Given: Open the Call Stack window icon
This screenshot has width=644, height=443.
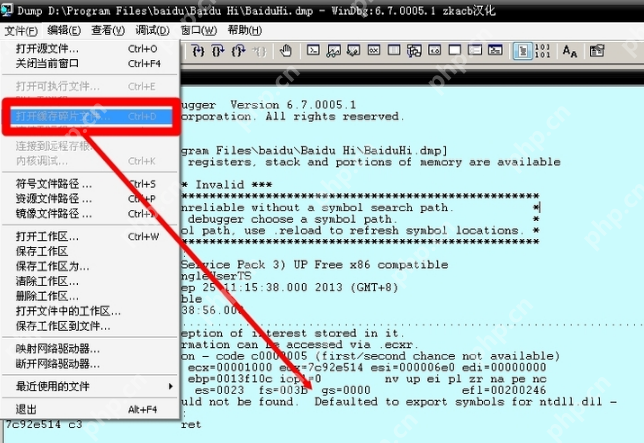Looking at the screenshot, I should (414, 50).
